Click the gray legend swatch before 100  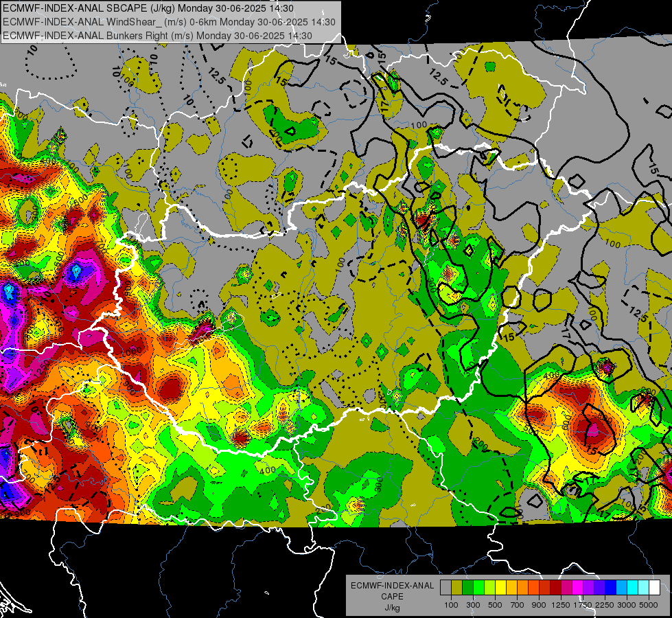point(445,588)
